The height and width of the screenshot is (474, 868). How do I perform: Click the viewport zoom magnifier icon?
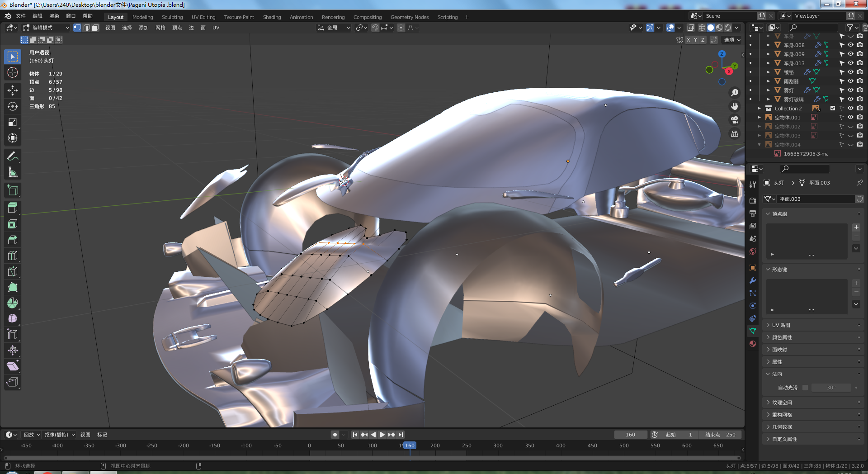point(735,93)
